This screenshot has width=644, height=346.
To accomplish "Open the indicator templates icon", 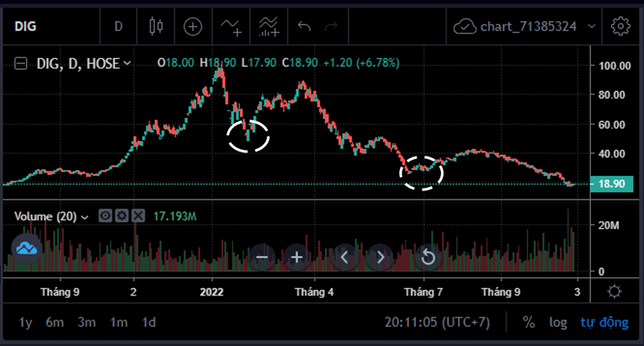I will (269, 26).
